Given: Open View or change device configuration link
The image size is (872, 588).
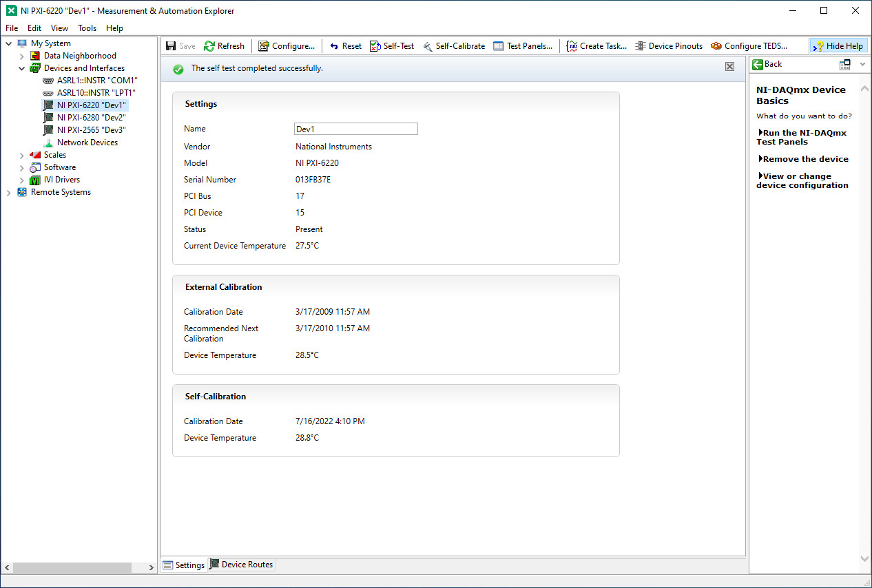Looking at the screenshot, I should click(802, 180).
